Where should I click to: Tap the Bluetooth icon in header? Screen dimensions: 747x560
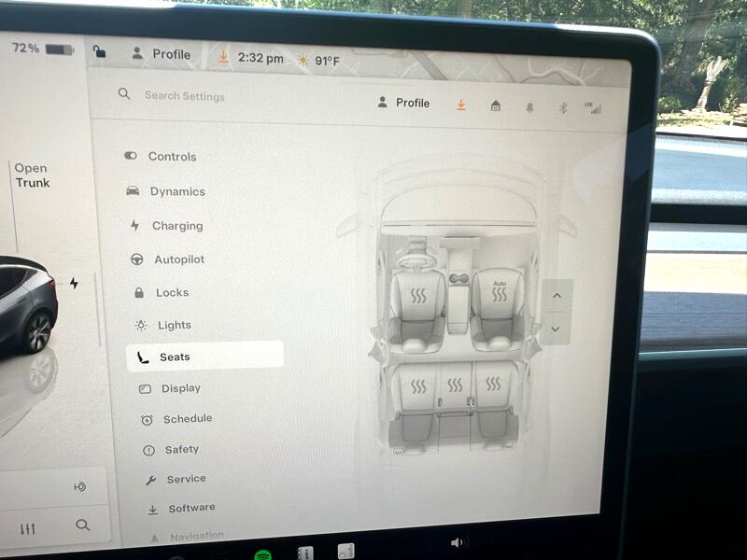(x=562, y=107)
